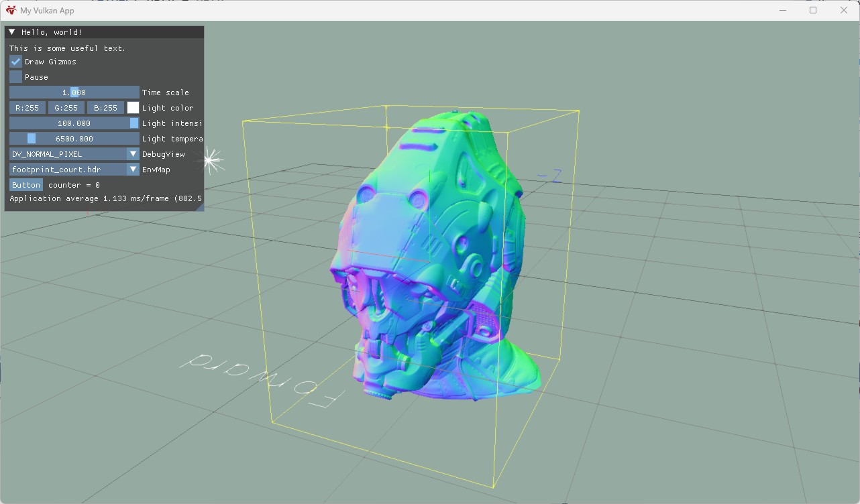Viewport: 860px width, 504px height.
Task: Maximize the My Vulkan App window
Action: pyautogui.click(x=813, y=10)
